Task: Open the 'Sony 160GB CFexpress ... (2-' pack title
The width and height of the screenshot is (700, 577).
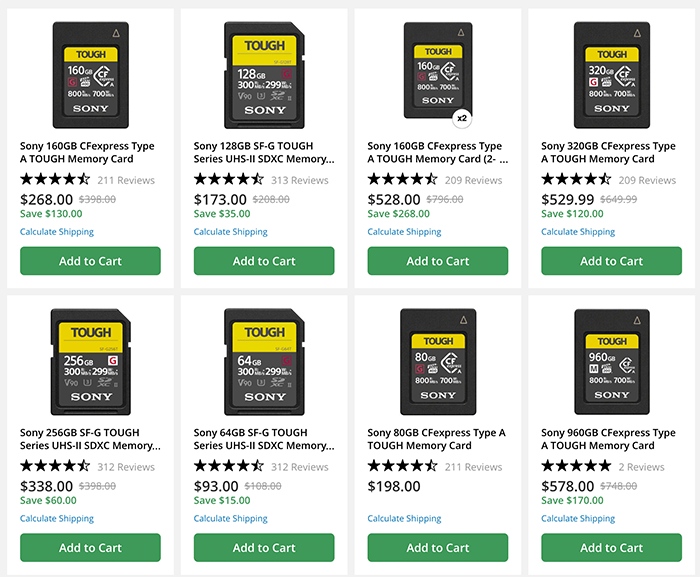Action: (438, 152)
